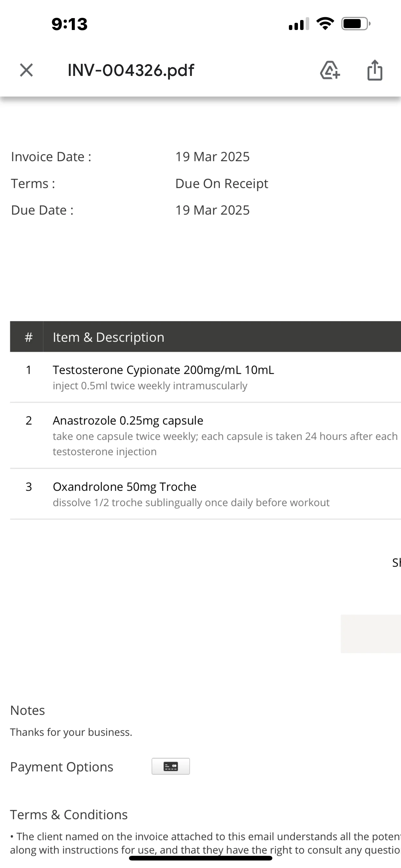401x868 pixels.
Task: Tap the # column header
Action: coord(29,337)
